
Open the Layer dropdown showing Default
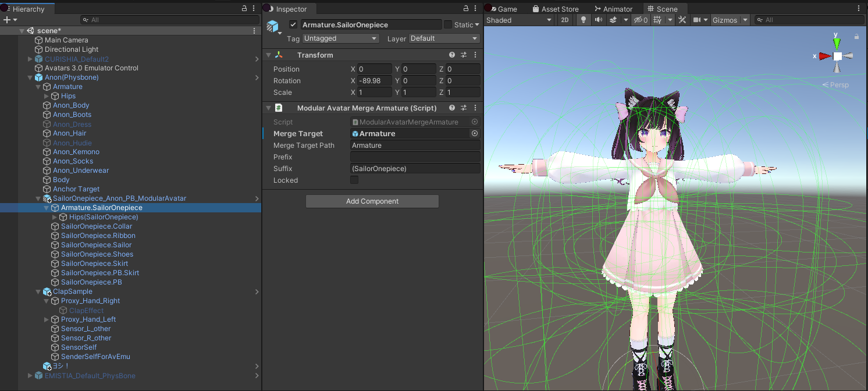click(444, 38)
